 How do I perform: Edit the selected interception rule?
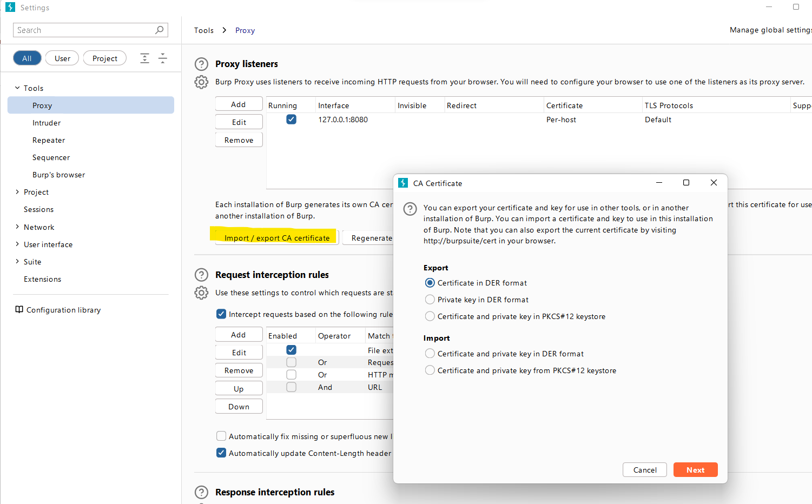[239, 353]
